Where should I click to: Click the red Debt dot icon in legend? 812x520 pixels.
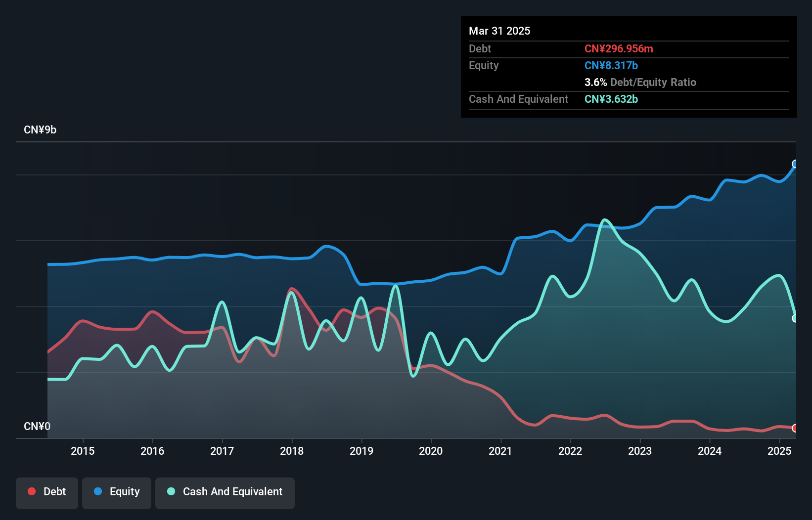[x=31, y=491]
